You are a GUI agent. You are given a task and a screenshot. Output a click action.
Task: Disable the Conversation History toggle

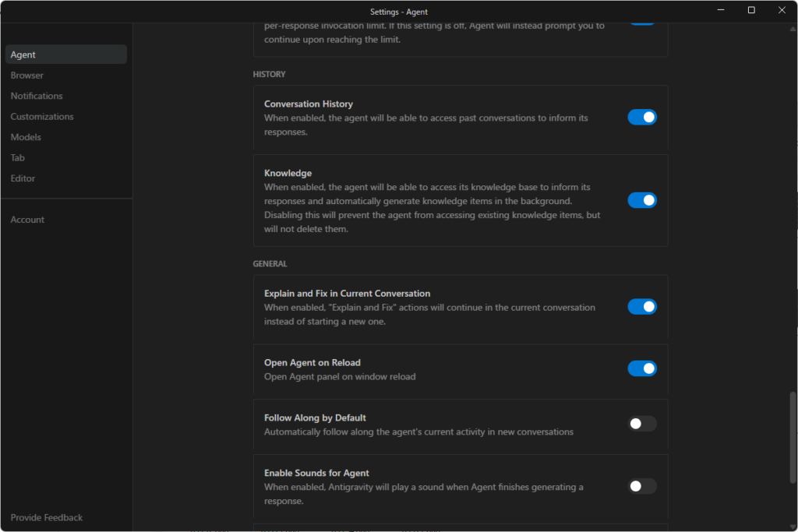point(642,117)
